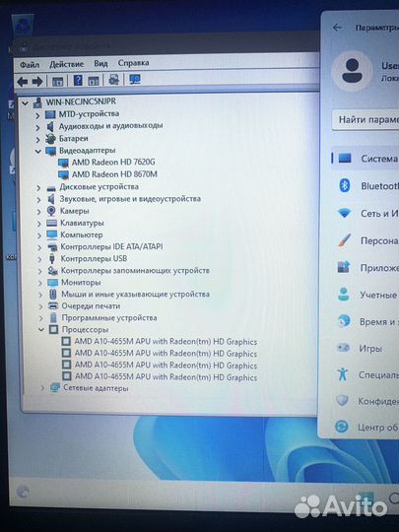Viewport: 399px width, 532px height.
Task: Select the Программные устройства row
Action: 109,318
